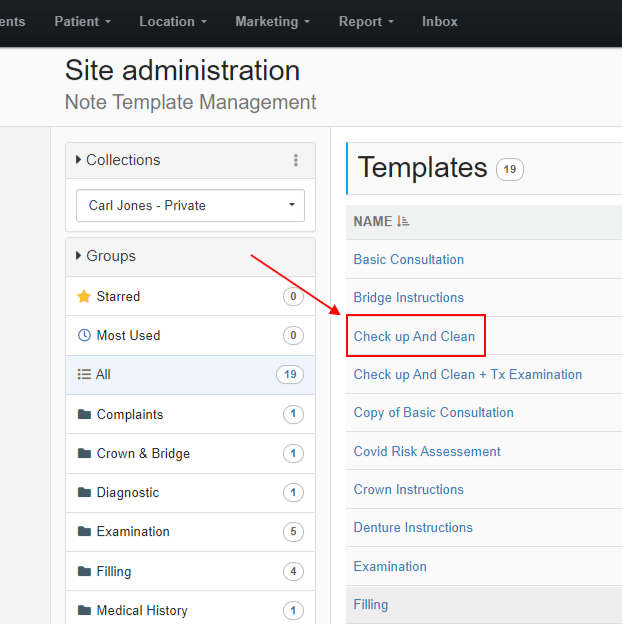Select the Medical History group
The height and width of the screenshot is (624, 622).
coord(190,608)
